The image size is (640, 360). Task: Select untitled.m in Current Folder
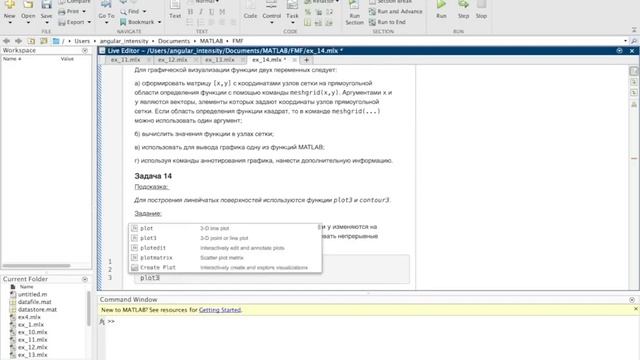click(33, 294)
